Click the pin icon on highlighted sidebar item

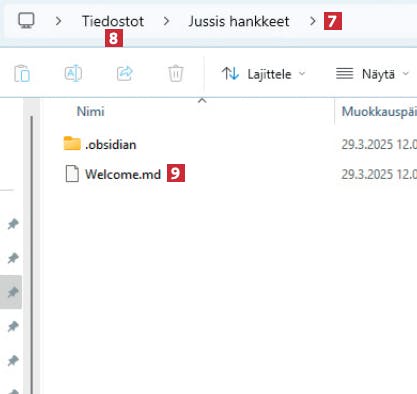(13, 292)
